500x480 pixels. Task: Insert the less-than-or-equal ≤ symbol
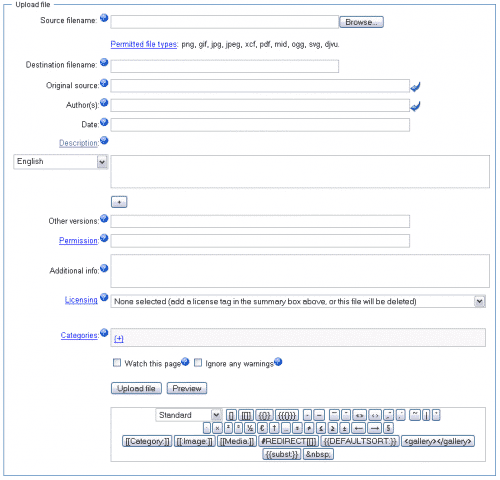[x=321, y=428]
